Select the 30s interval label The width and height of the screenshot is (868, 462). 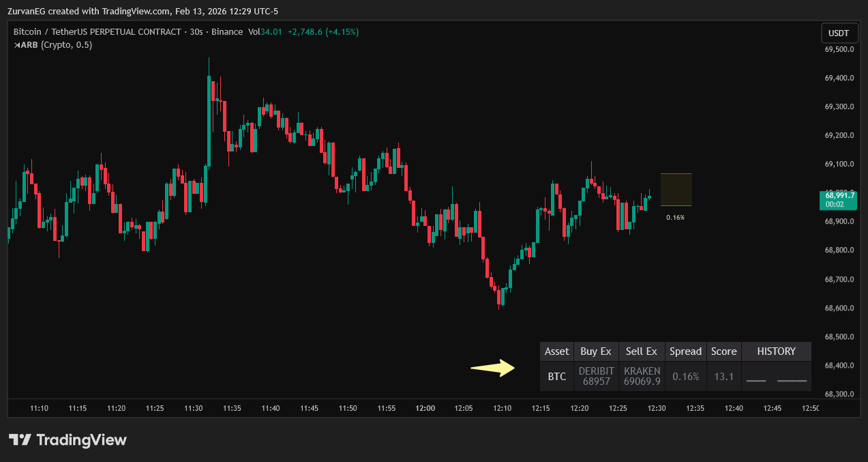[197, 32]
